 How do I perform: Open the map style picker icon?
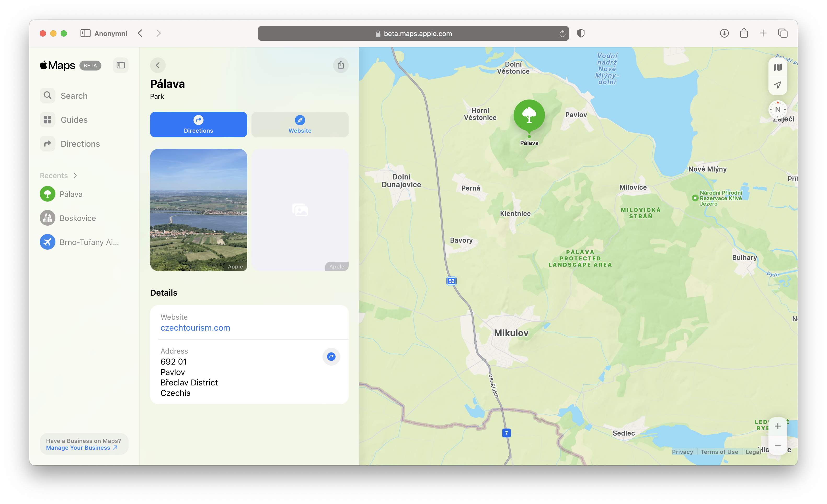point(778,67)
